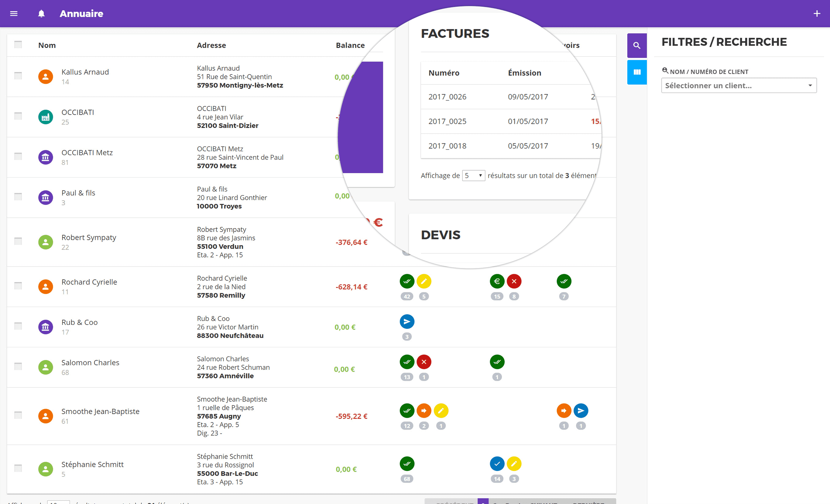The height and width of the screenshot is (504, 830).
Task: Open the notifications bell
Action: pos(41,13)
